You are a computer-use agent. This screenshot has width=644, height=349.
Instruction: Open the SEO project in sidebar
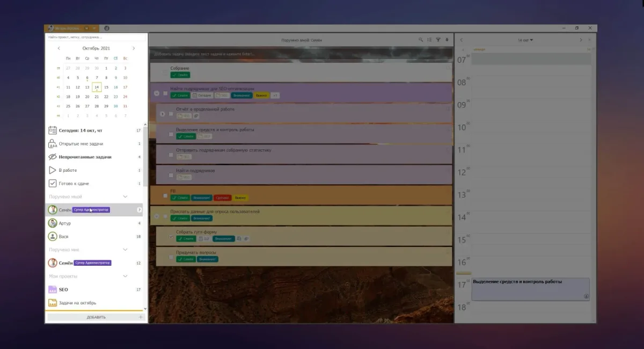click(x=63, y=289)
